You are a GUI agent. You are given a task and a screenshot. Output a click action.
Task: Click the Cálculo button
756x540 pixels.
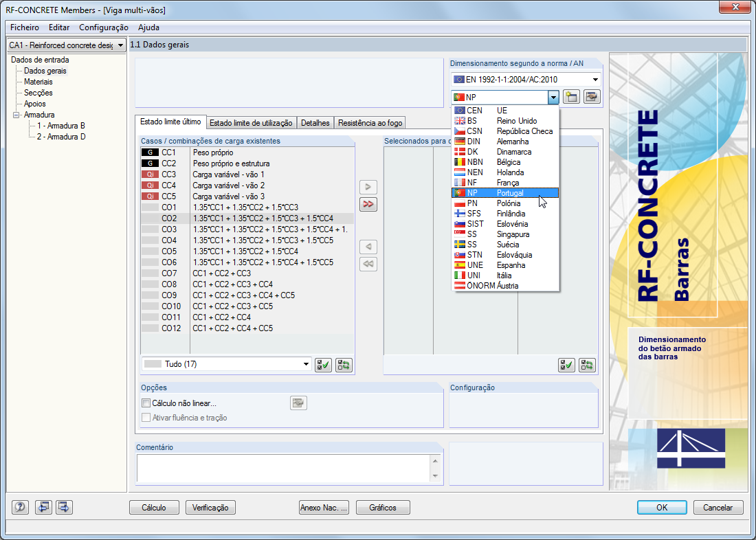(x=154, y=507)
